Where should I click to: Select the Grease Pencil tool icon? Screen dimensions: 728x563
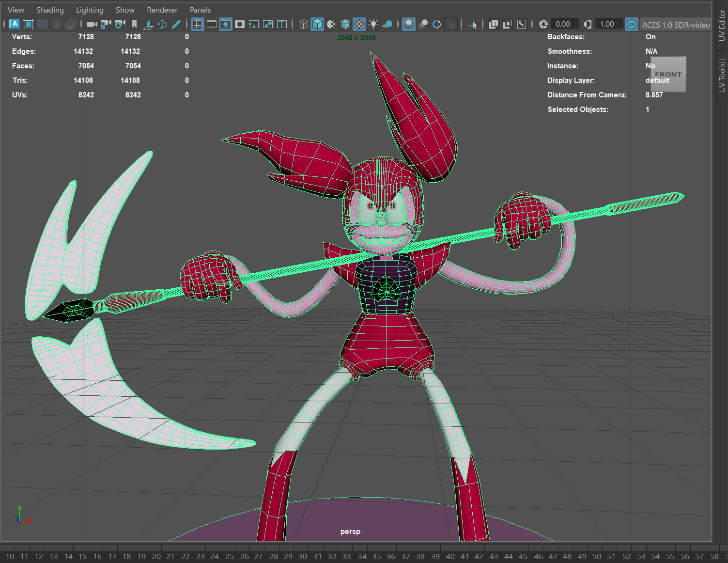click(176, 24)
